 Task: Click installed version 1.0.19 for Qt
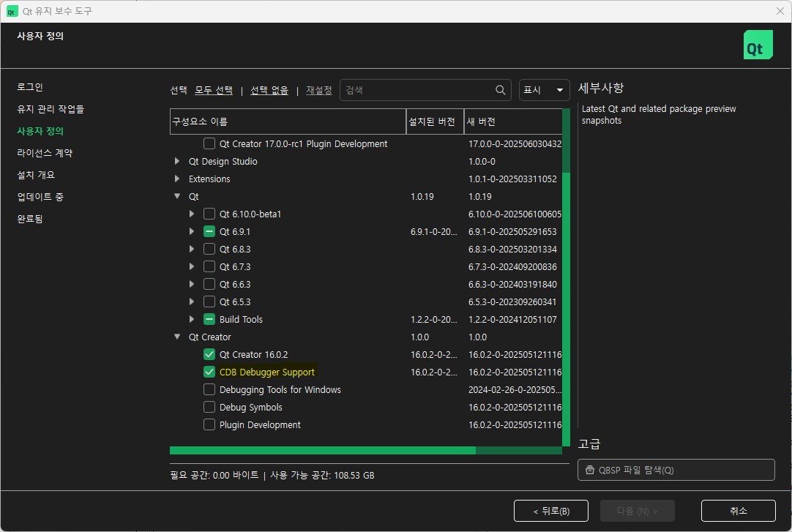(422, 196)
